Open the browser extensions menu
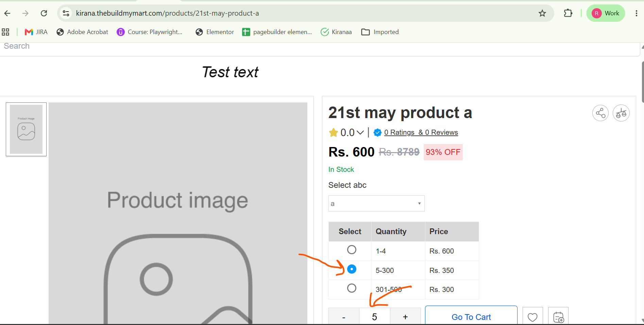 point(568,13)
